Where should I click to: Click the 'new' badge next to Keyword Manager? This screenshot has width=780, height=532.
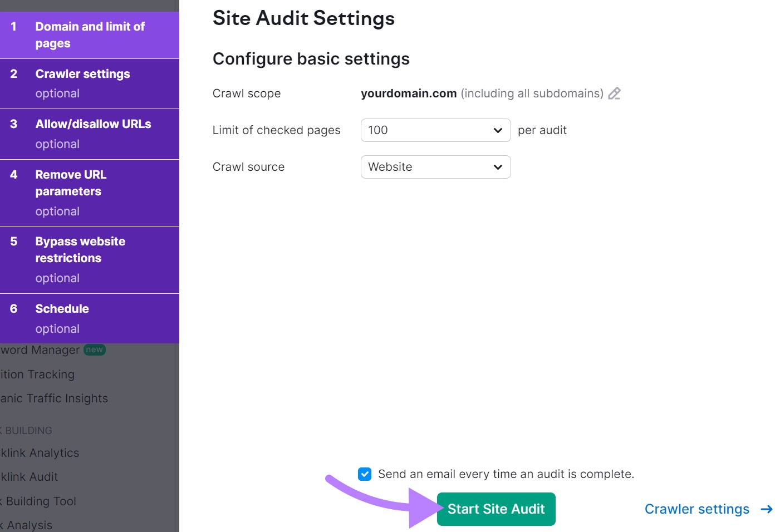(x=95, y=349)
